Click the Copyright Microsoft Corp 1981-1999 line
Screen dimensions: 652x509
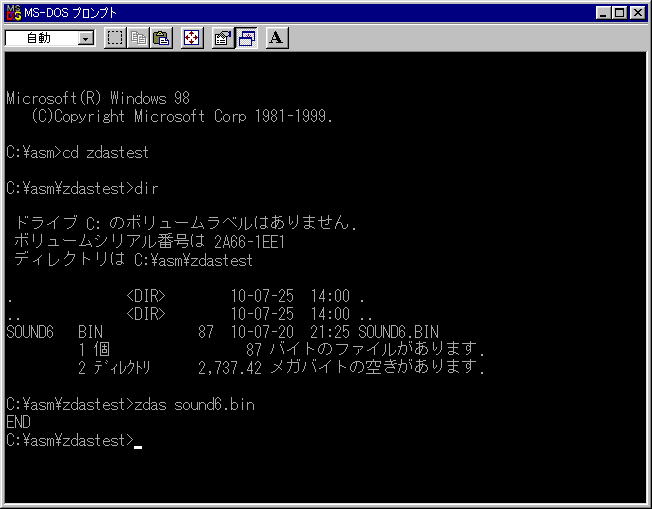point(182,116)
